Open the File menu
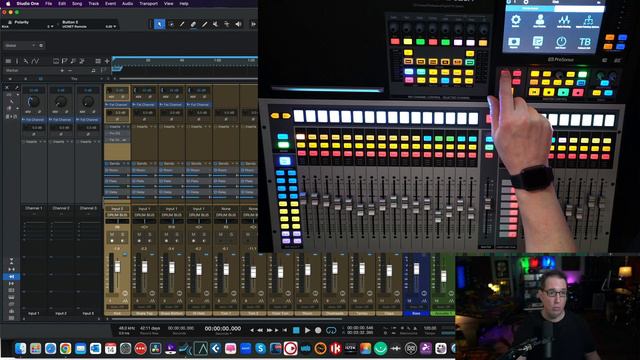This screenshot has width=640, height=360. [x=48, y=4]
